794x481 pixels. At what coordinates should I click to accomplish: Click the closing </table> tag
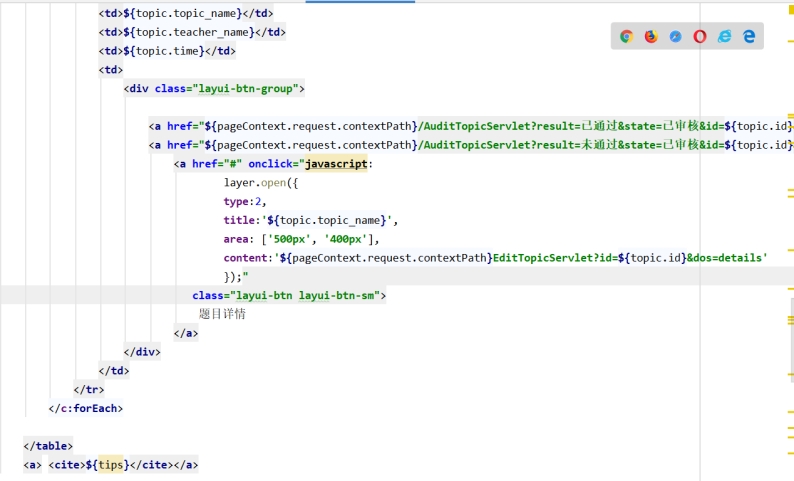point(48,446)
